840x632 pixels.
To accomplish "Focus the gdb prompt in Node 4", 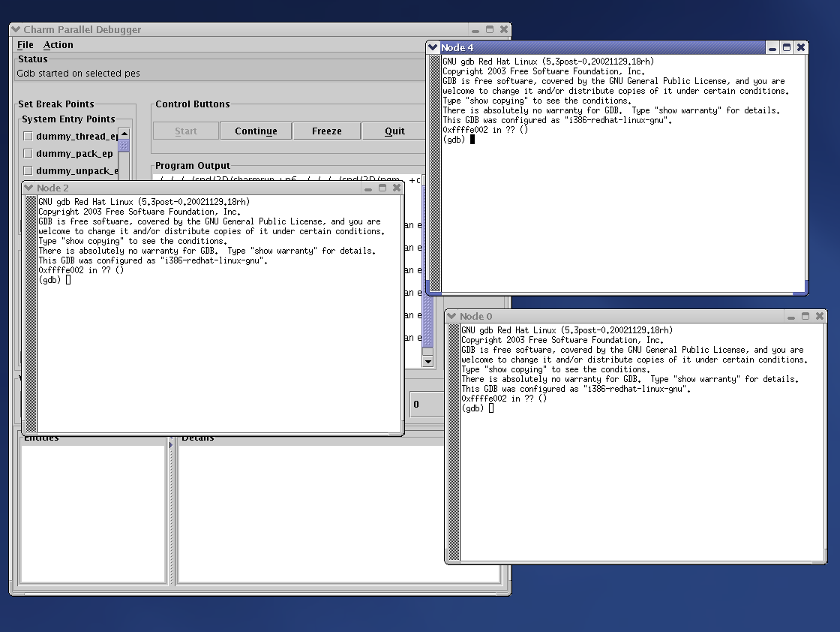I will coord(458,140).
